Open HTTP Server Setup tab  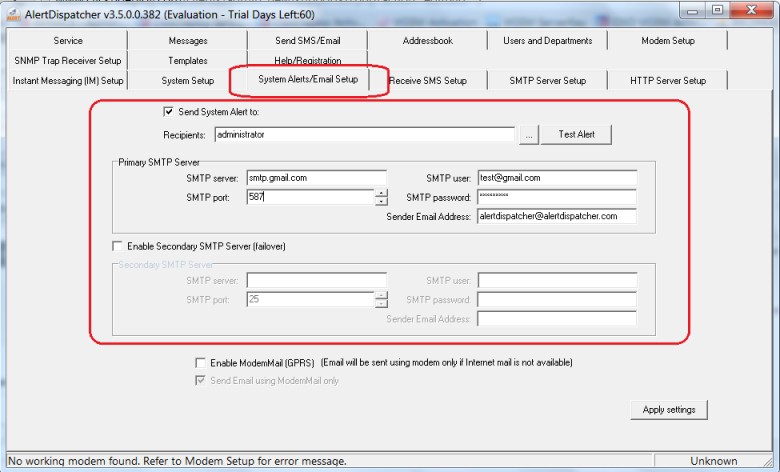click(x=668, y=81)
